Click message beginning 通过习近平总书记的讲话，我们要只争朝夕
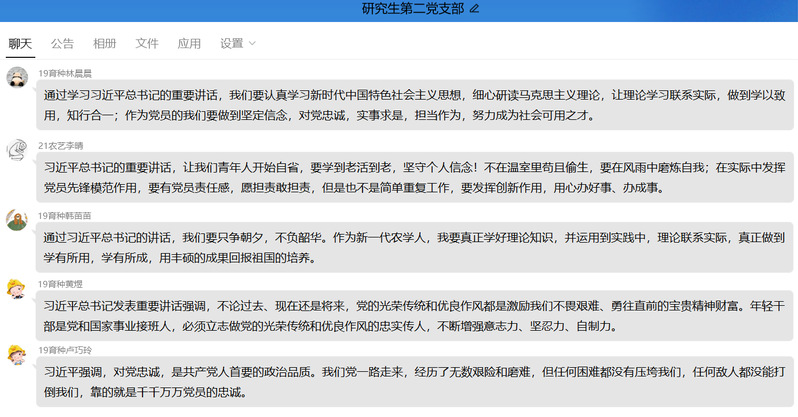This screenshot has height=417, width=798. 415,247
